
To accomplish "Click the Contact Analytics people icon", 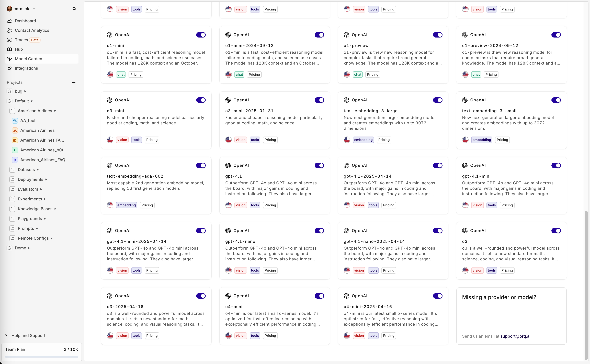I will click(x=9, y=30).
